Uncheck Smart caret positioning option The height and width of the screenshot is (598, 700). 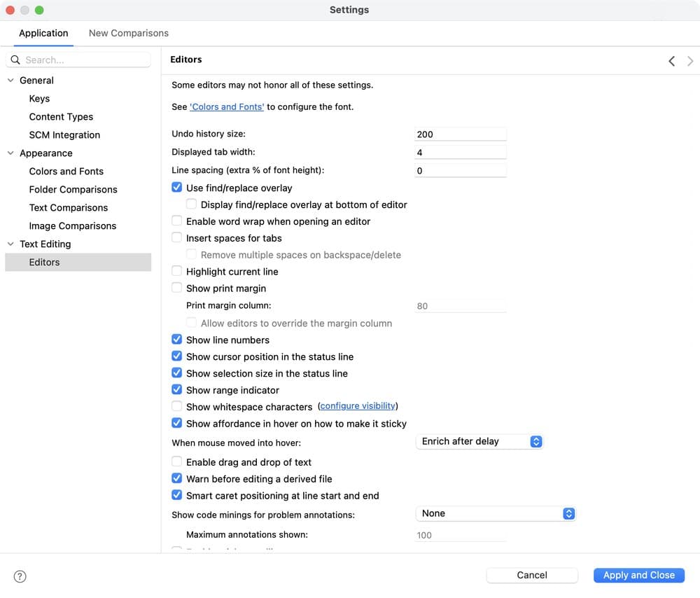(x=177, y=495)
